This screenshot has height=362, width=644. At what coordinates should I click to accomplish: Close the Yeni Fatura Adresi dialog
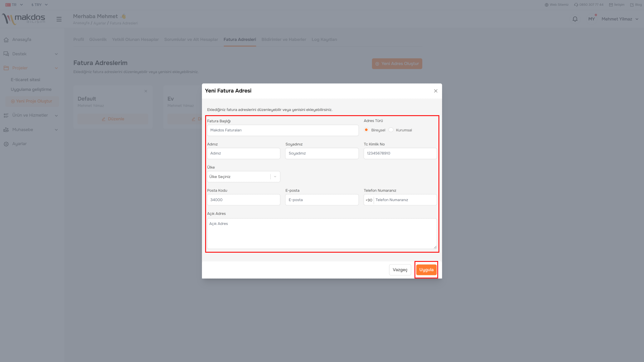(436, 91)
